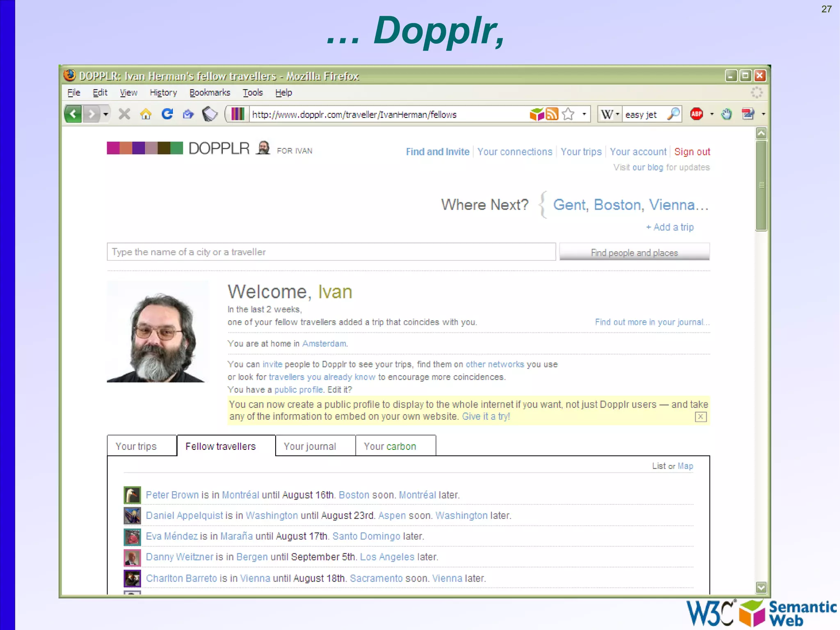The image size is (840, 630).
Task: Click the blue share/send toolbar icon
Action: coord(188,114)
